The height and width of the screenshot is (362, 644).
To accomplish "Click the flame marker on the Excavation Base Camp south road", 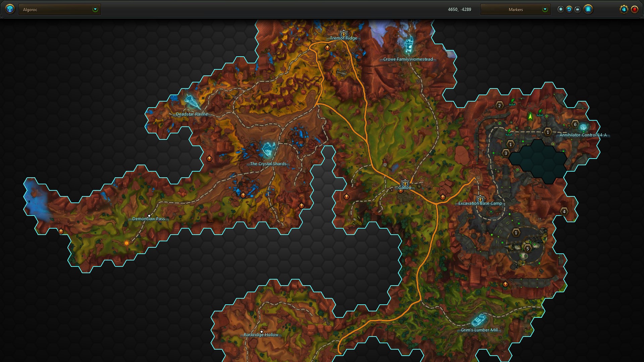I will point(505,284).
